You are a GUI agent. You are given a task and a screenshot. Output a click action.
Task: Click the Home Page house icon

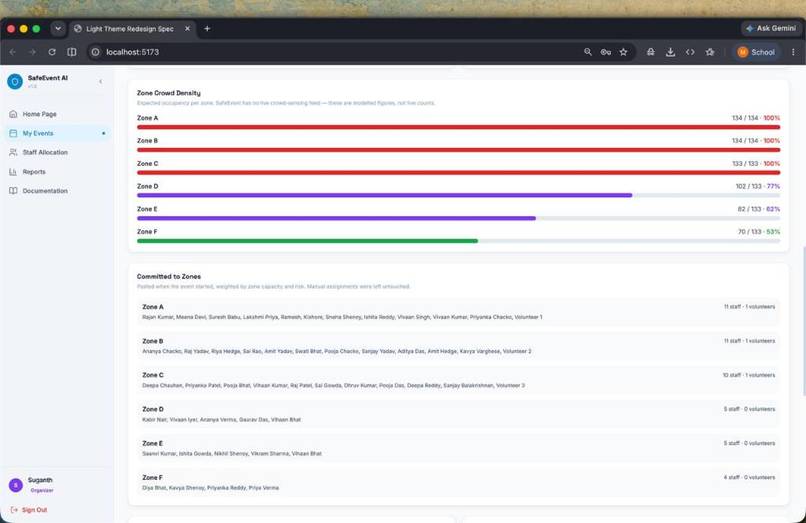point(13,114)
